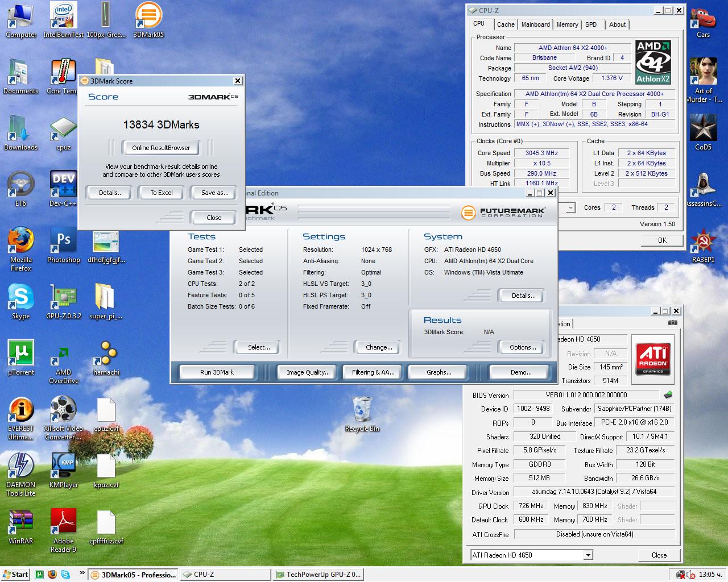This screenshot has width=728, height=582.
Task: Click Firefox quick launch icon
Action: (52, 575)
